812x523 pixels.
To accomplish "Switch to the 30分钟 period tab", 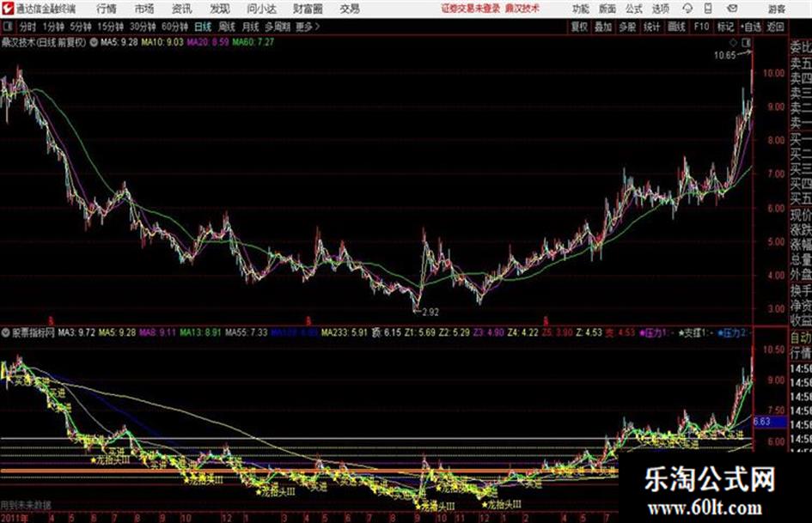I will coord(143,27).
